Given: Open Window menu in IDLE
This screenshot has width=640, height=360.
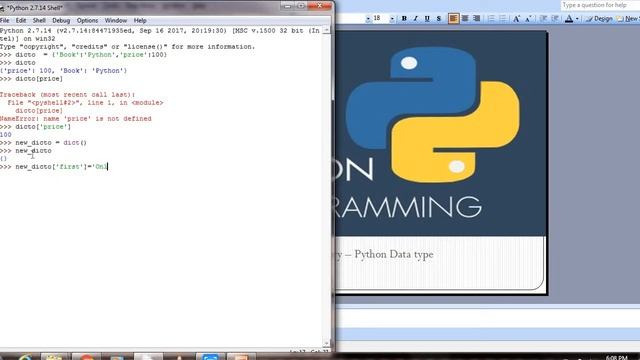Looking at the screenshot, I should coord(116,20).
